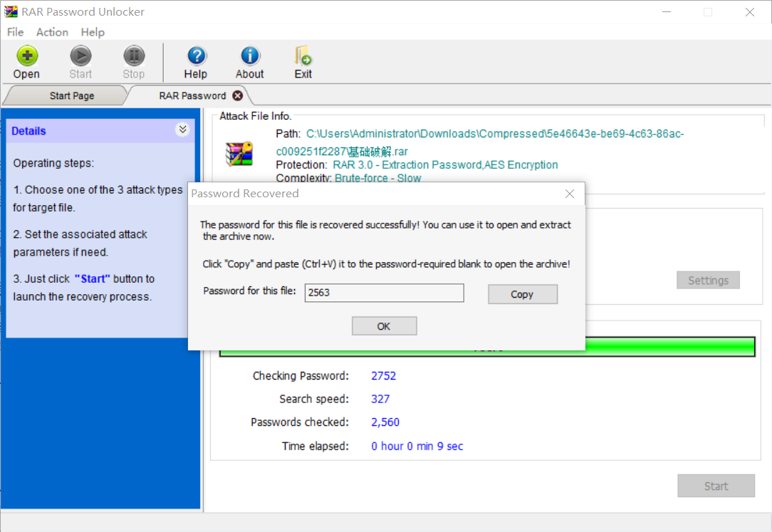The height and width of the screenshot is (532, 772).
Task: Close the RAR Password tab
Action: 238,95
